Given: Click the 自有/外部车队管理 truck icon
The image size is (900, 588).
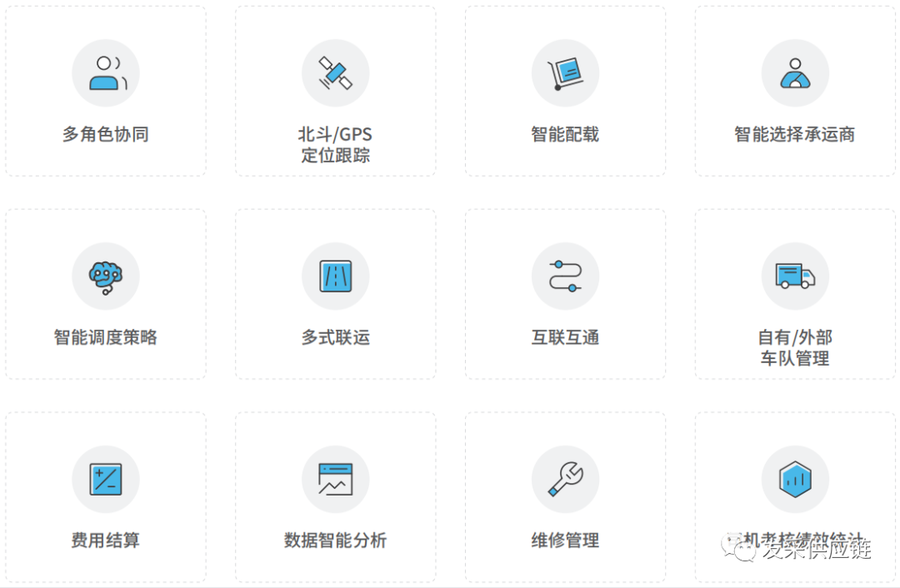Looking at the screenshot, I should pos(795,277).
